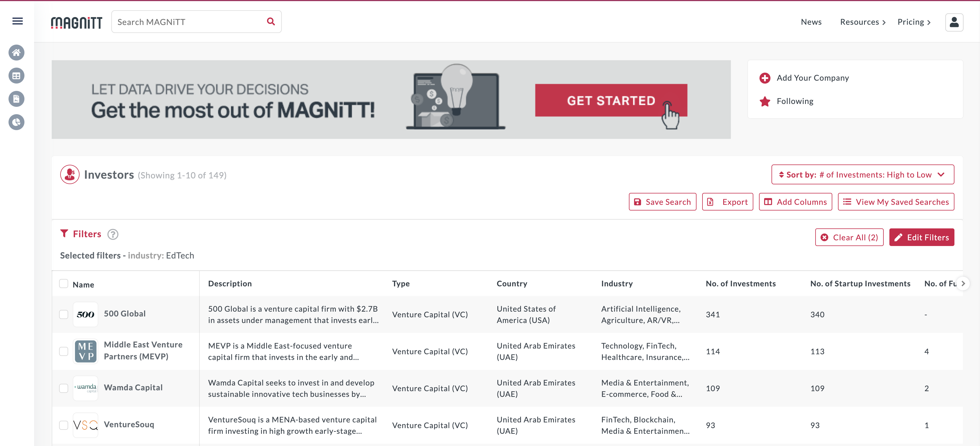The image size is (980, 446).
Task: Open the Sort by investments dropdown
Action: (x=862, y=175)
